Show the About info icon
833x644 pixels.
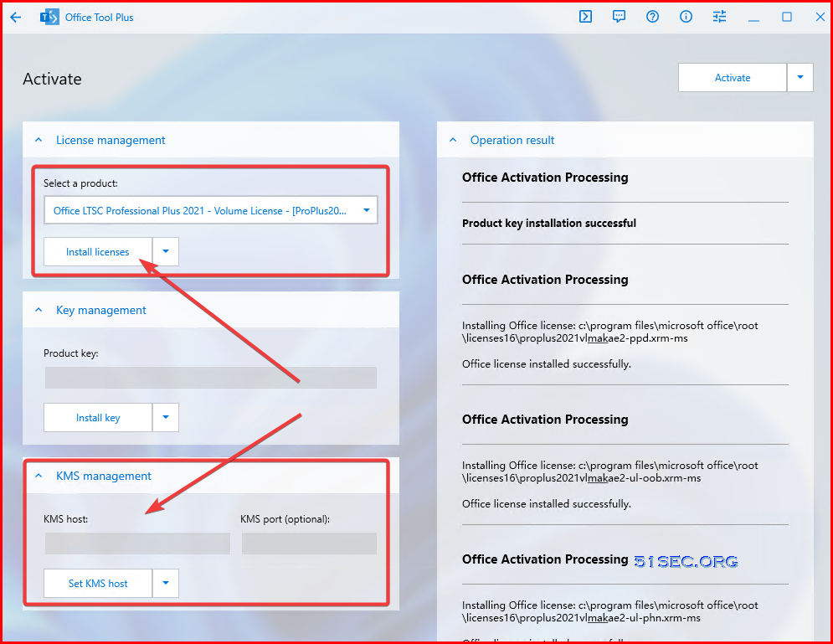686,17
